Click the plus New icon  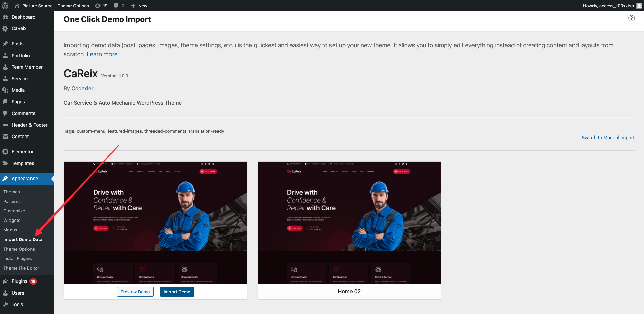point(133,6)
